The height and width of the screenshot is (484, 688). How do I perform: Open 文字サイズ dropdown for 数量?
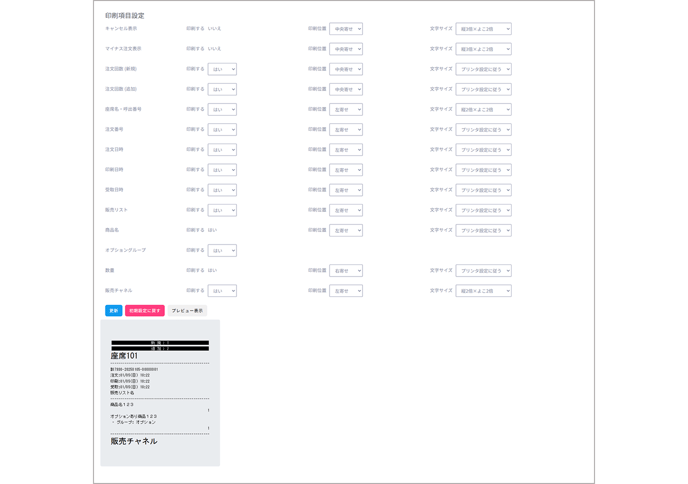[x=483, y=271]
